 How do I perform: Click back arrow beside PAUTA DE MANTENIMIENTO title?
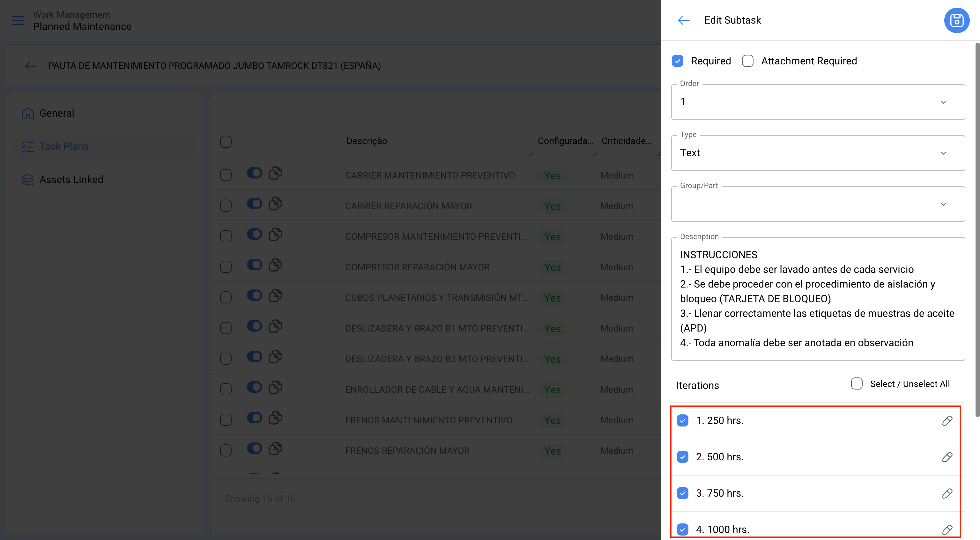tap(30, 66)
